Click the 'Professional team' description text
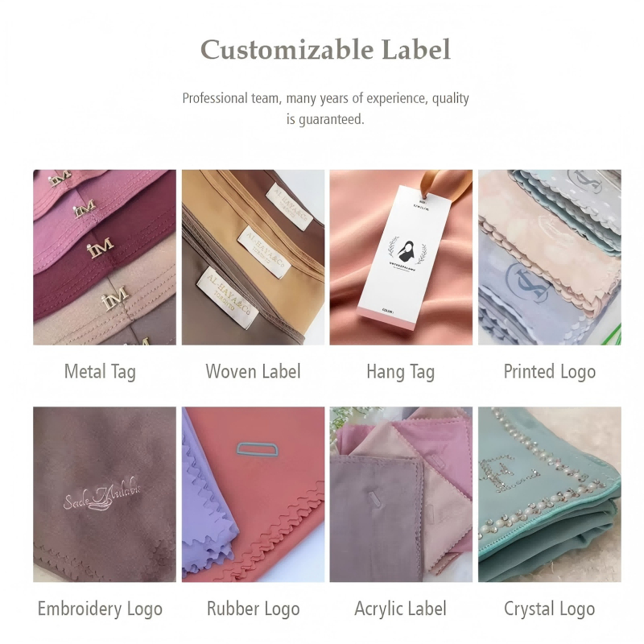The width and height of the screenshot is (644, 644). (326, 109)
